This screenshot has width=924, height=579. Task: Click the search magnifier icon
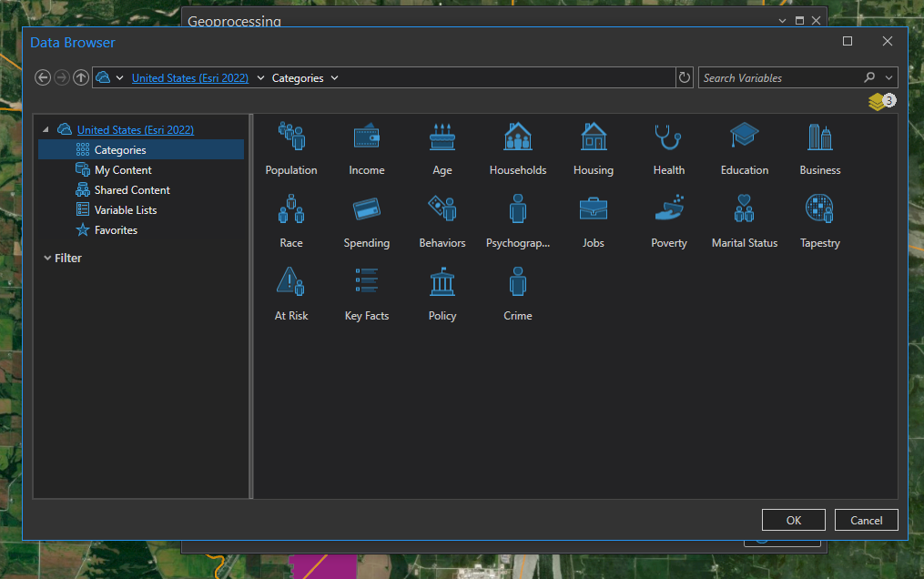(869, 77)
